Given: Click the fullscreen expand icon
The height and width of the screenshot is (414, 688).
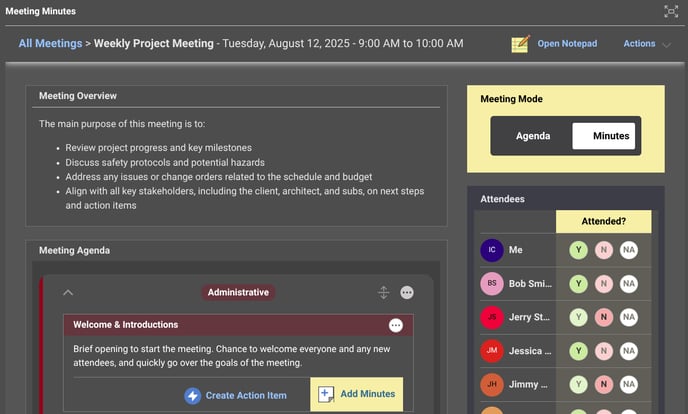Looking at the screenshot, I should 671,11.
